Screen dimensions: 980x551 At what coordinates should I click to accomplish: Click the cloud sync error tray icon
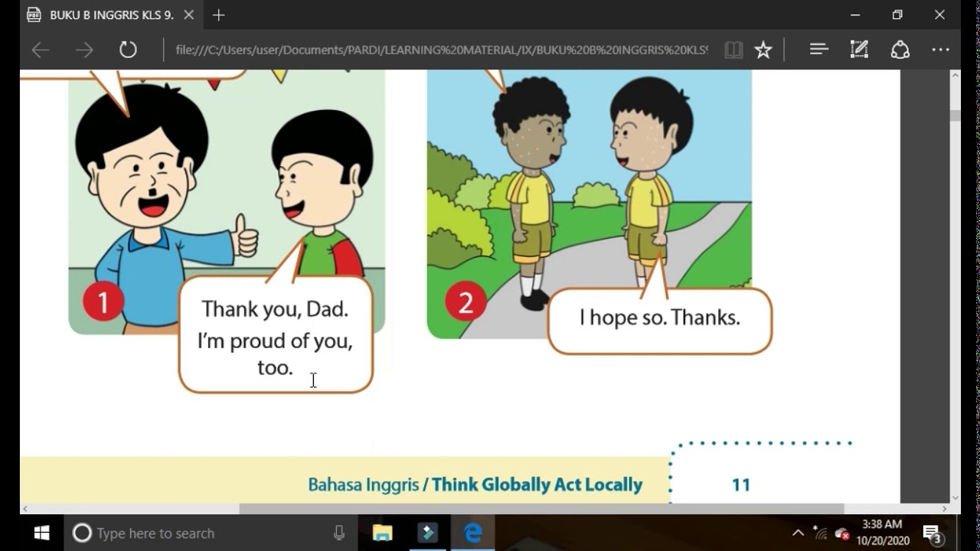842,533
